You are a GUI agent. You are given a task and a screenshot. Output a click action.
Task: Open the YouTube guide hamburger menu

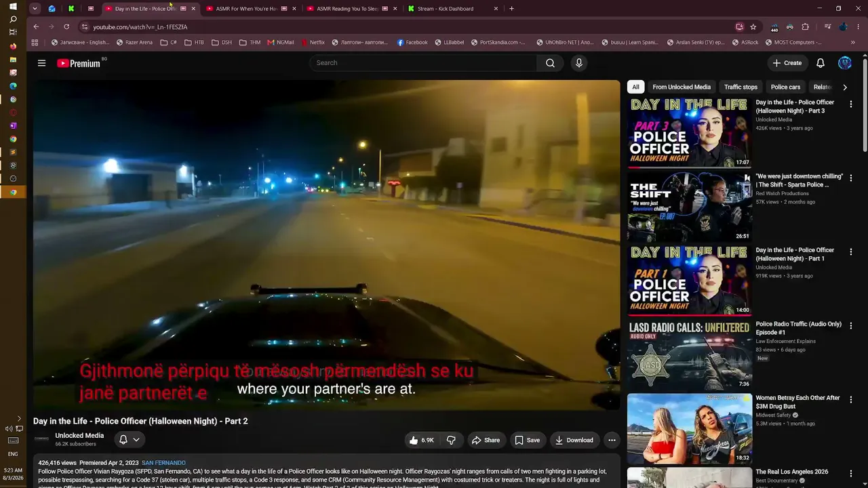(x=41, y=63)
